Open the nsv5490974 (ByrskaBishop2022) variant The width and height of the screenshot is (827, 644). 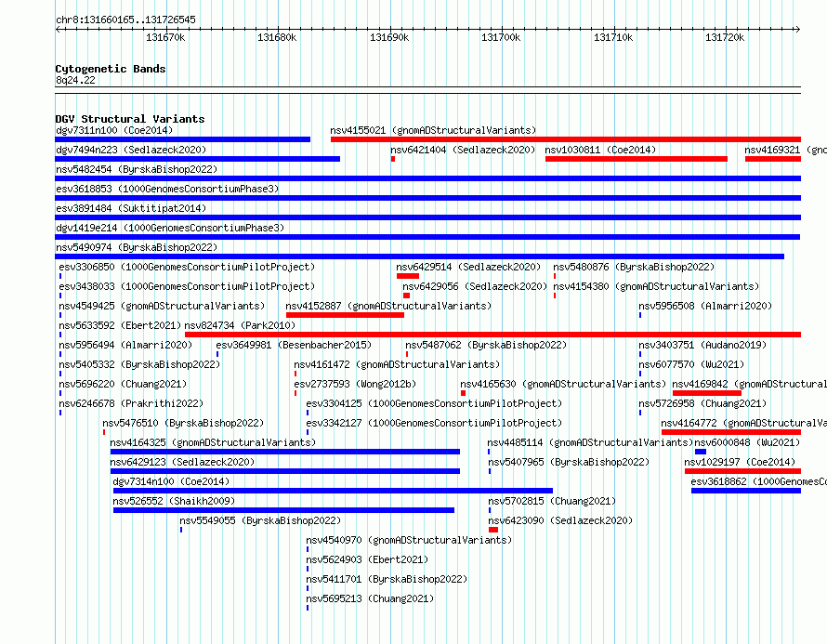pos(137,247)
